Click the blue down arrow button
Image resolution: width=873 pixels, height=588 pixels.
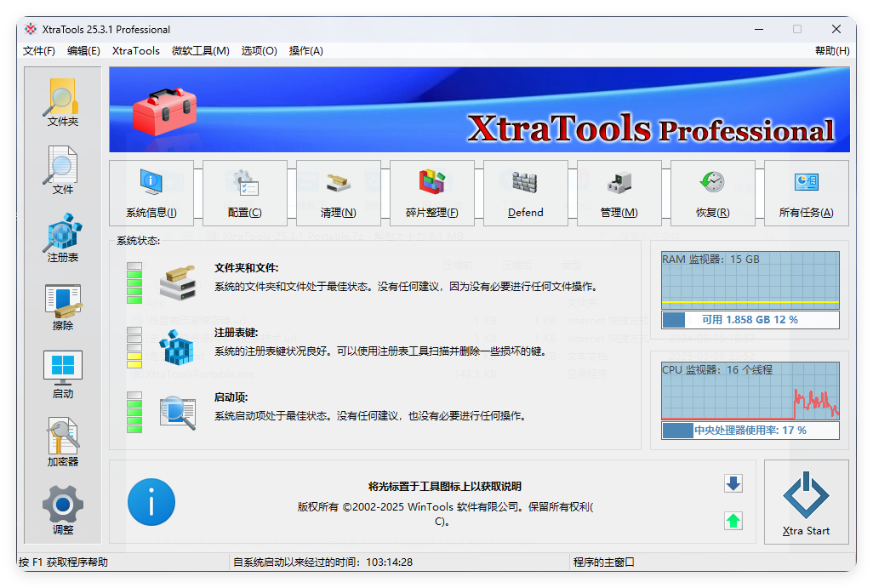coord(732,483)
